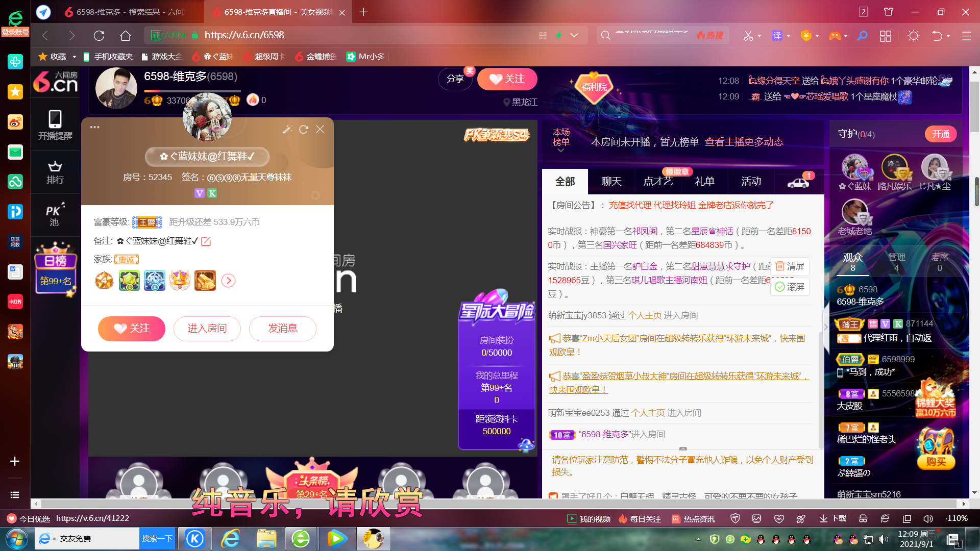Collapse the right panel arrow handle

[826, 327]
